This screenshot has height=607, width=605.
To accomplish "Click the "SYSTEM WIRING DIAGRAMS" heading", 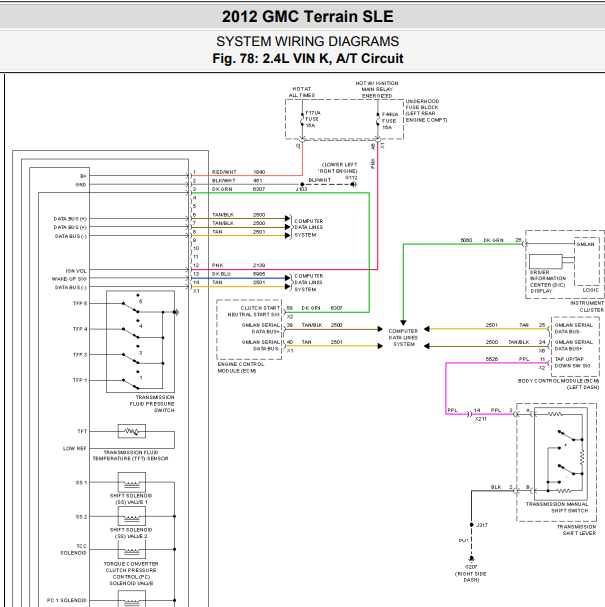I will (x=307, y=41).
